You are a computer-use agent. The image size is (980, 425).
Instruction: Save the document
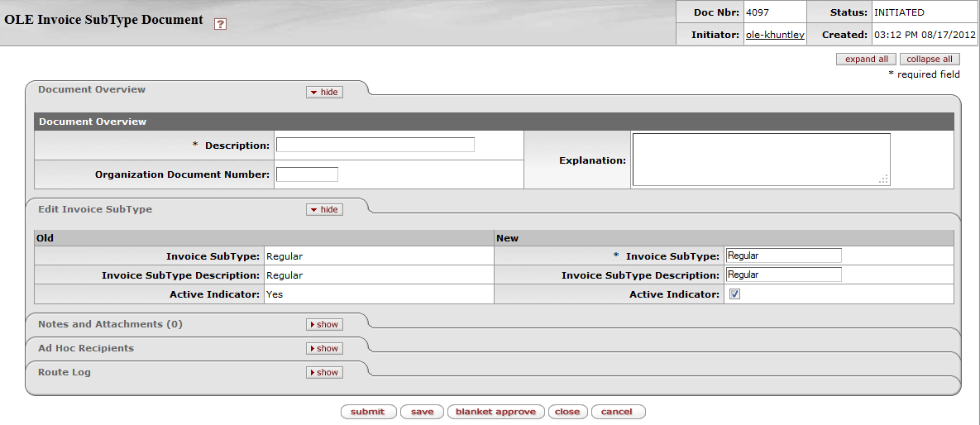(422, 412)
